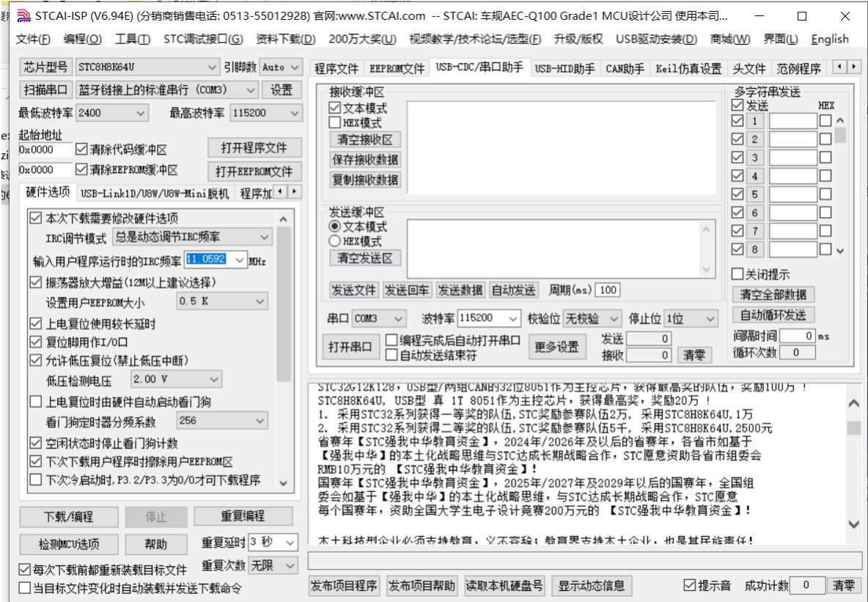Click the code 起始地址 0x0000 field
This screenshot has height=602, width=868.
[x=45, y=150]
